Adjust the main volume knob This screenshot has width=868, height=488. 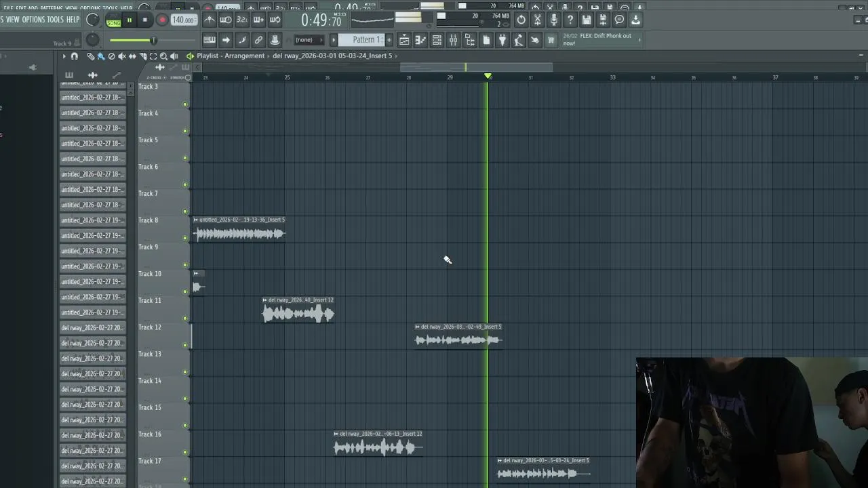[x=93, y=20]
